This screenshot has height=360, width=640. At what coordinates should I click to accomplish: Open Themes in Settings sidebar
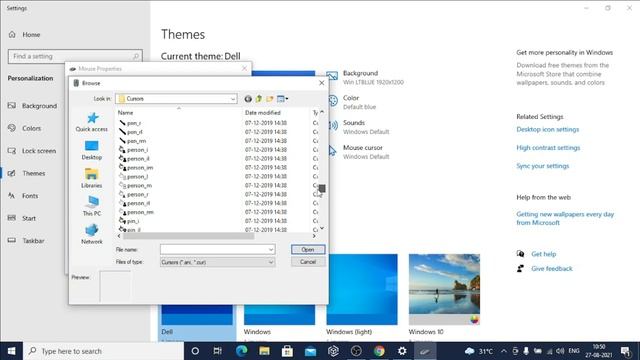pyautogui.click(x=27, y=173)
